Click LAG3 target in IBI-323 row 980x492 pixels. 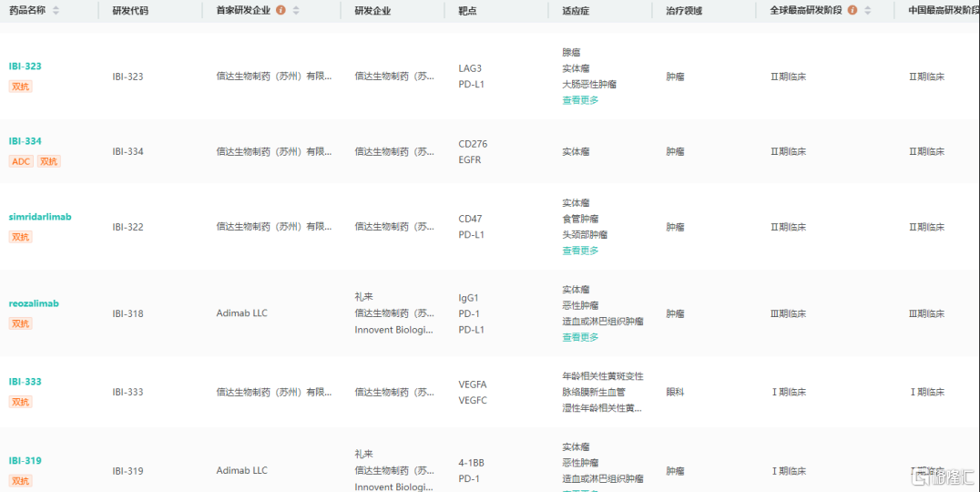click(x=470, y=68)
